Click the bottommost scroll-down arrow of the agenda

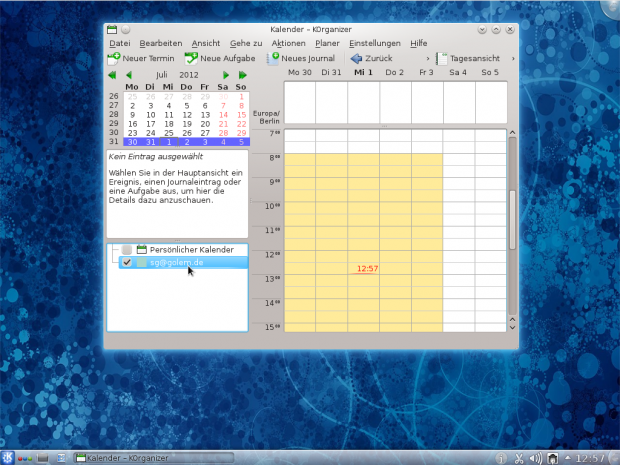pos(512,328)
